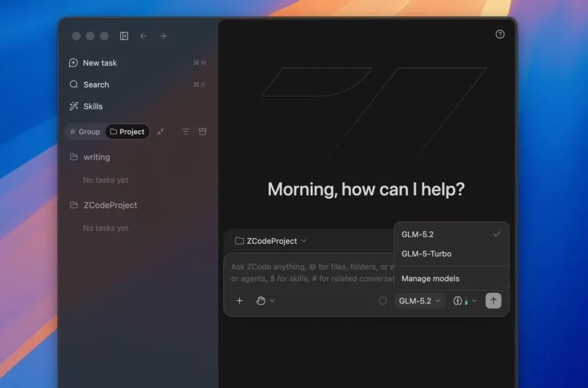This screenshot has height=388, width=588.
Task: Click the 'Morning, how can I help?' heading
Action: click(x=366, y=189)
